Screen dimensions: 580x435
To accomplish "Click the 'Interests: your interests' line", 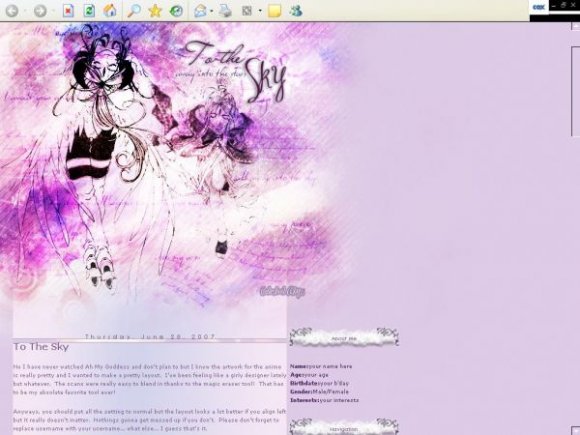I will pyautogui.click(x=324, y=400).
